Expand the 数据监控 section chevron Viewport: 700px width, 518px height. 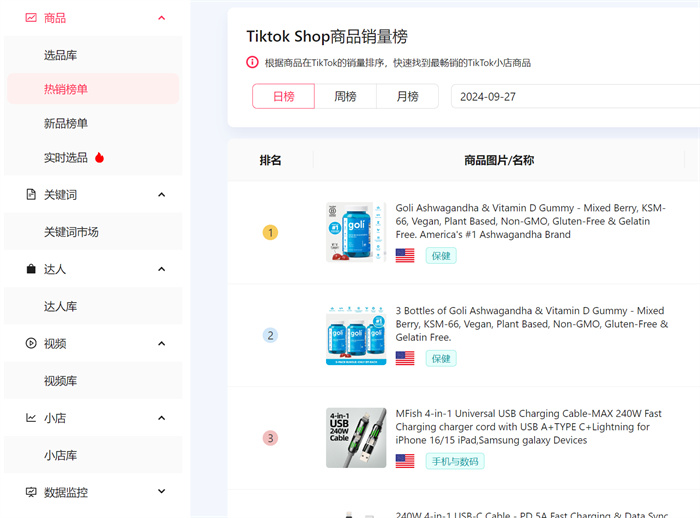point(162,491)
